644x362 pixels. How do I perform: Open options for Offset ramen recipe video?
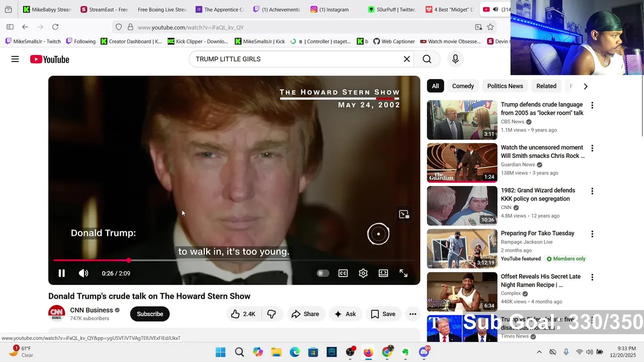click(592, 277)
